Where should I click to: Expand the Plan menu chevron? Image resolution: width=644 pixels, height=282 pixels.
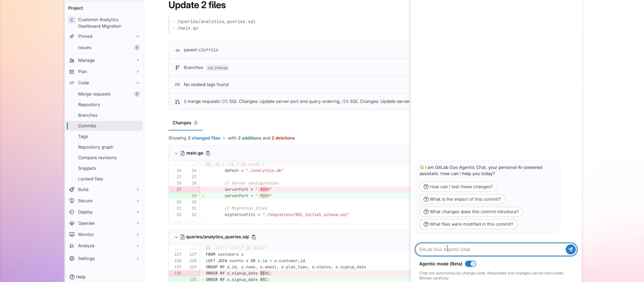coord(138,72)
